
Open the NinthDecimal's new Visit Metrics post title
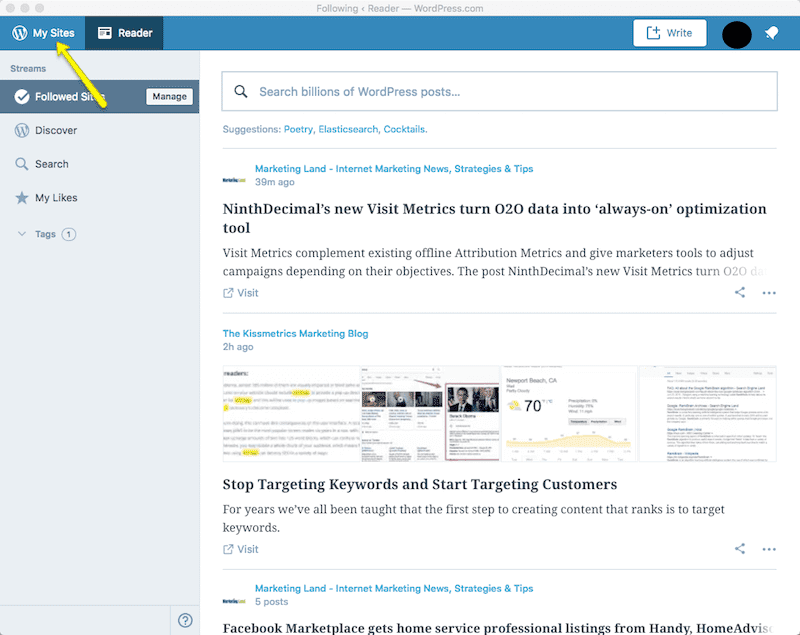click(494, 218)
